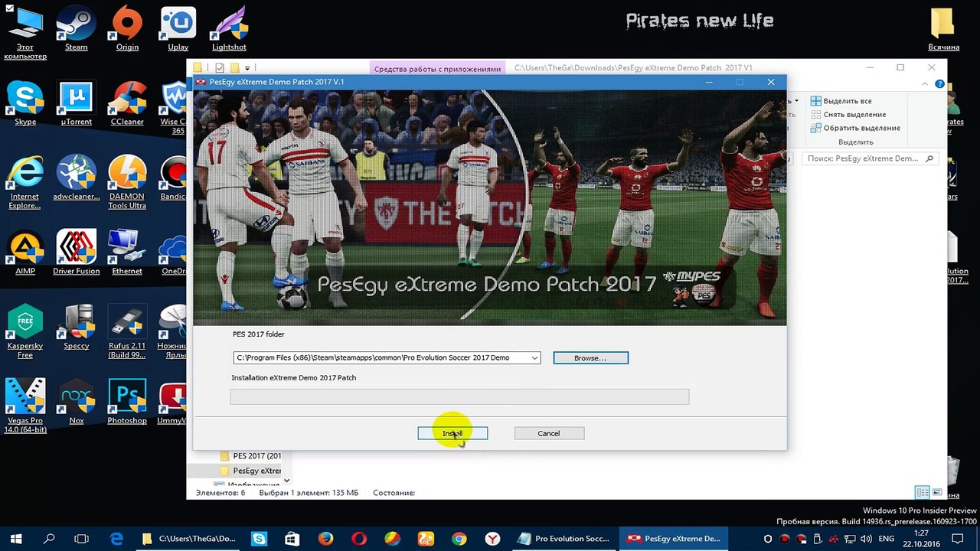
Task: Select 'PesEgy eXtre' folder in Explorer tree
Action: coord(250,471)
